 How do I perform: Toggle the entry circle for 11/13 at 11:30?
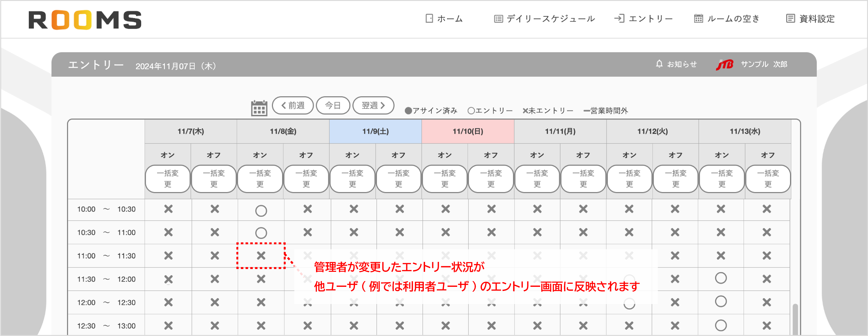click(x=721, y=279)
